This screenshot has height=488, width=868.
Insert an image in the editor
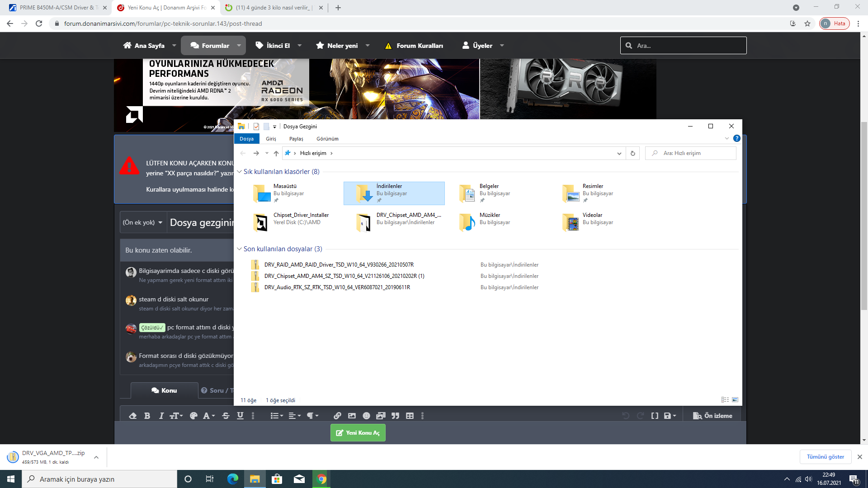(352, 416)
